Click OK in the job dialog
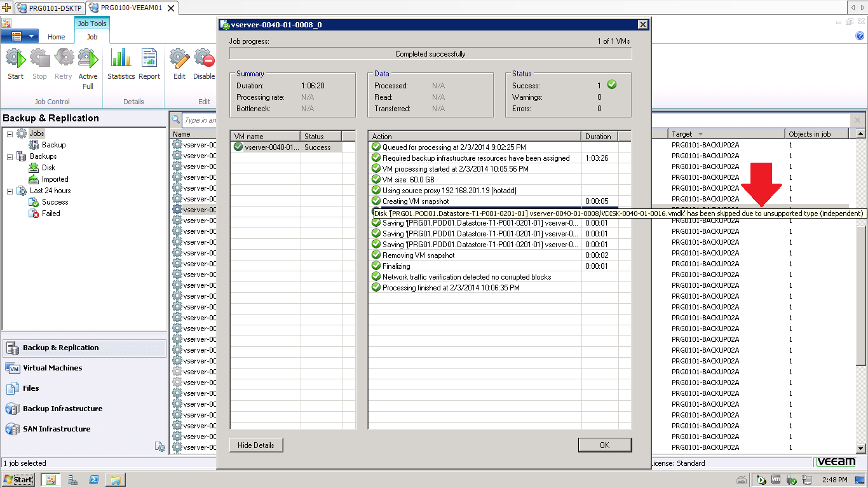Image resolution: width=868 pixels, height=488 pixels. 605,445
